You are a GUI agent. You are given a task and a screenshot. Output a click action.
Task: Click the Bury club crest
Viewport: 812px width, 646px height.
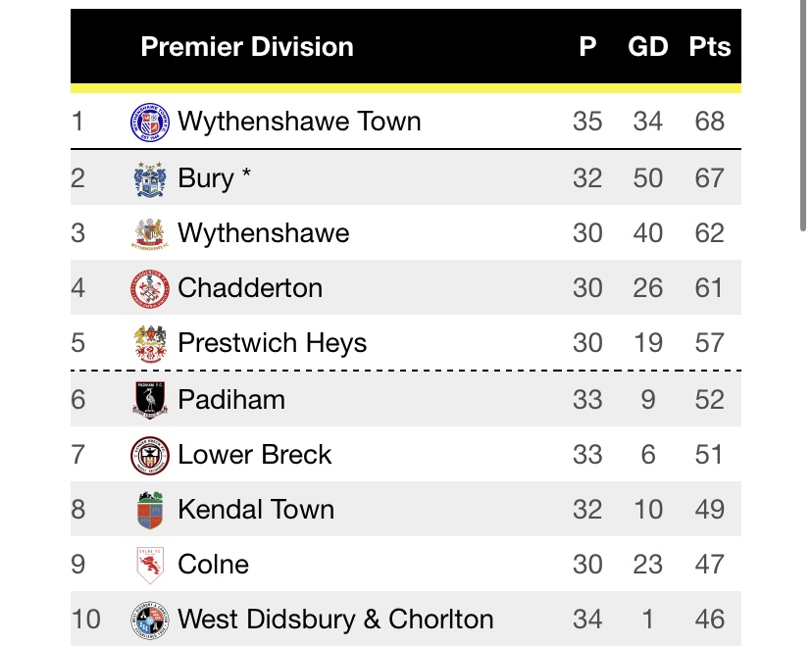tap(150, 178)
